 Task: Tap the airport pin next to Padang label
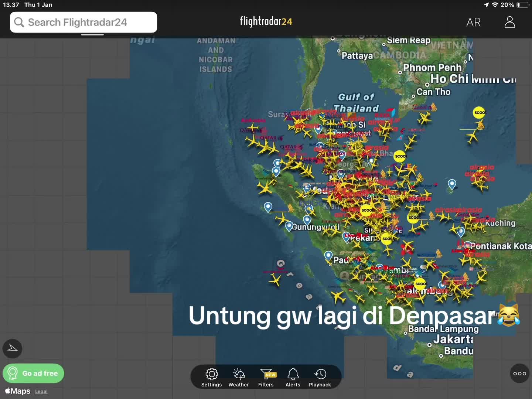328,256
